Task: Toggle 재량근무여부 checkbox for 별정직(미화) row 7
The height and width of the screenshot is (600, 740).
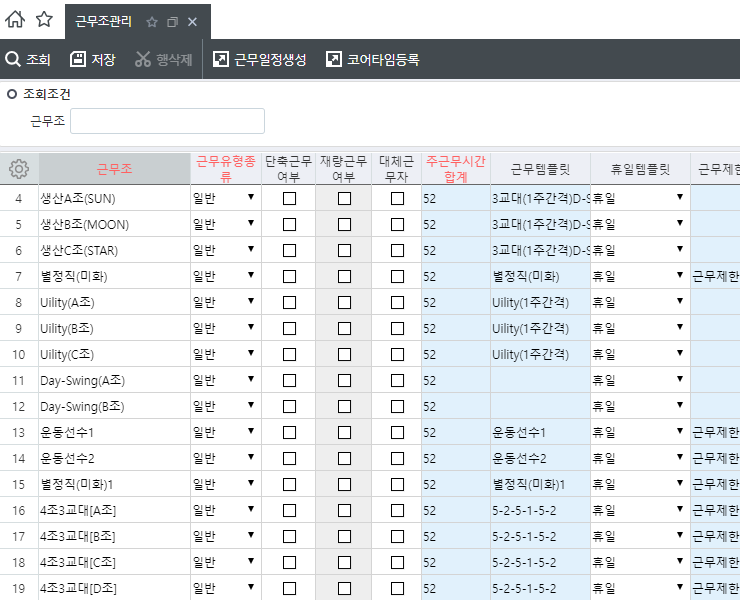Action: (344, 276)
